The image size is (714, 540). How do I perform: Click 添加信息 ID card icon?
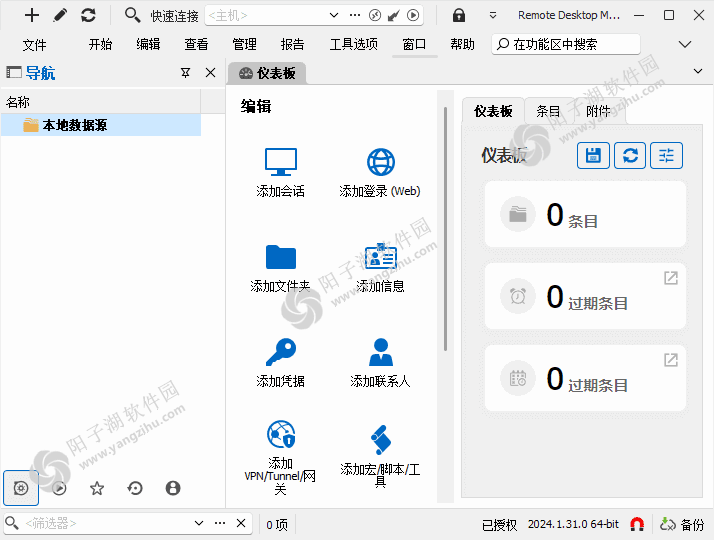pos(381,256)
